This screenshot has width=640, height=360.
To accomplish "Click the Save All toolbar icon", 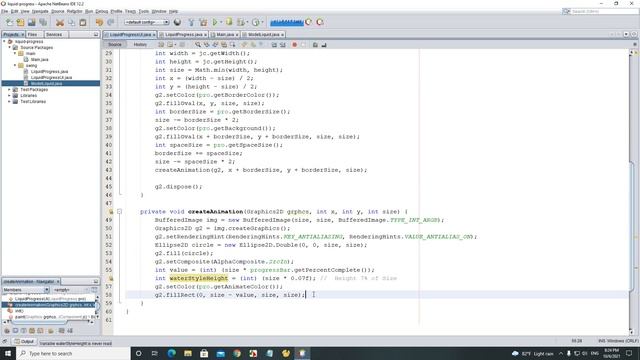I will [43, 22].
